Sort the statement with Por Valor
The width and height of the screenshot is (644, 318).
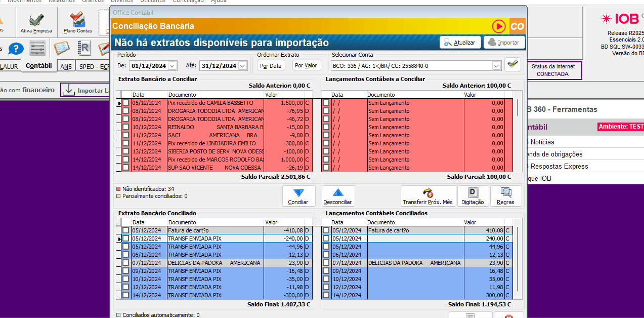tap(306, 65)
